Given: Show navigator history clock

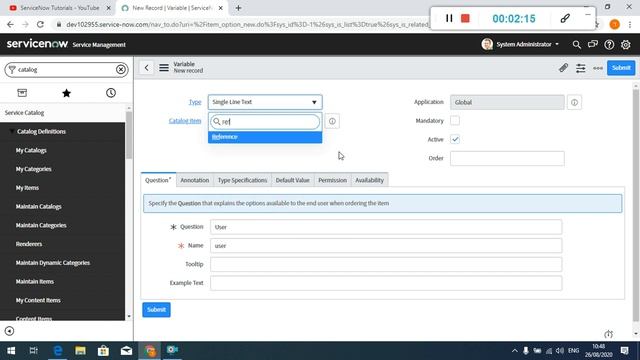Looking at the screenshot, I should (x=111, y=93).
